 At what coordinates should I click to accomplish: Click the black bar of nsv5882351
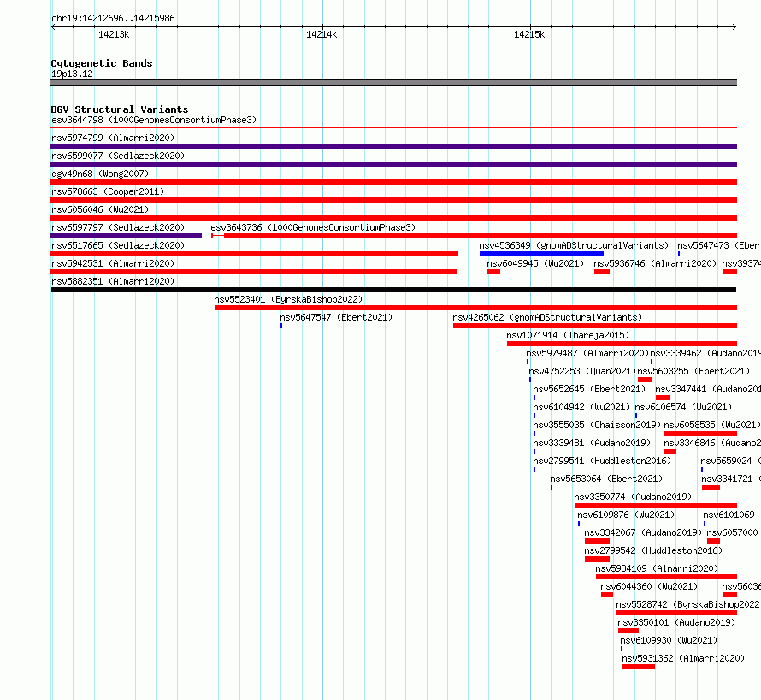pos(393,290)
